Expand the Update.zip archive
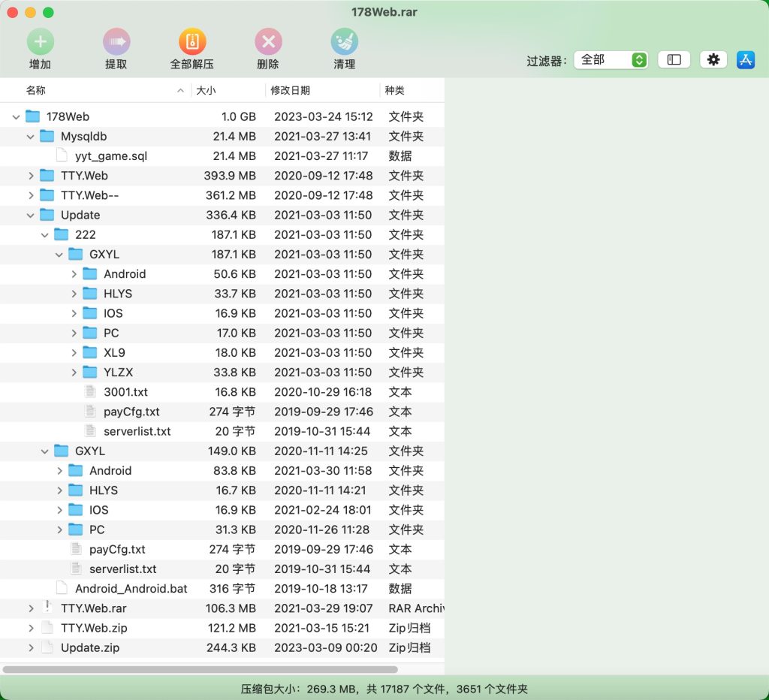The width and height of the screenshot is (769, 700). (31, 647)
